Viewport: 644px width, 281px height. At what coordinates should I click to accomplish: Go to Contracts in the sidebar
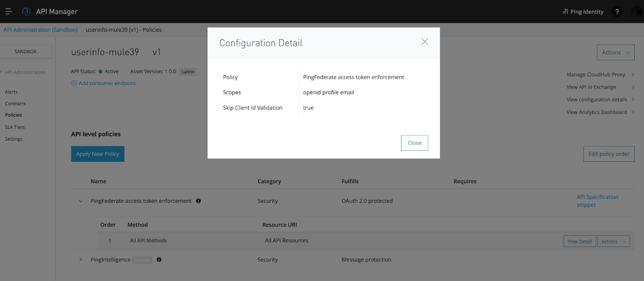[15, 104]
